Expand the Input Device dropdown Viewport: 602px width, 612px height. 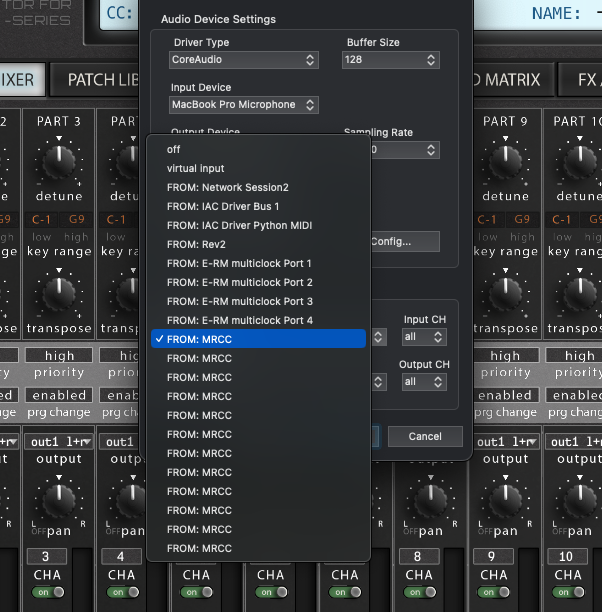click(244, 105)
